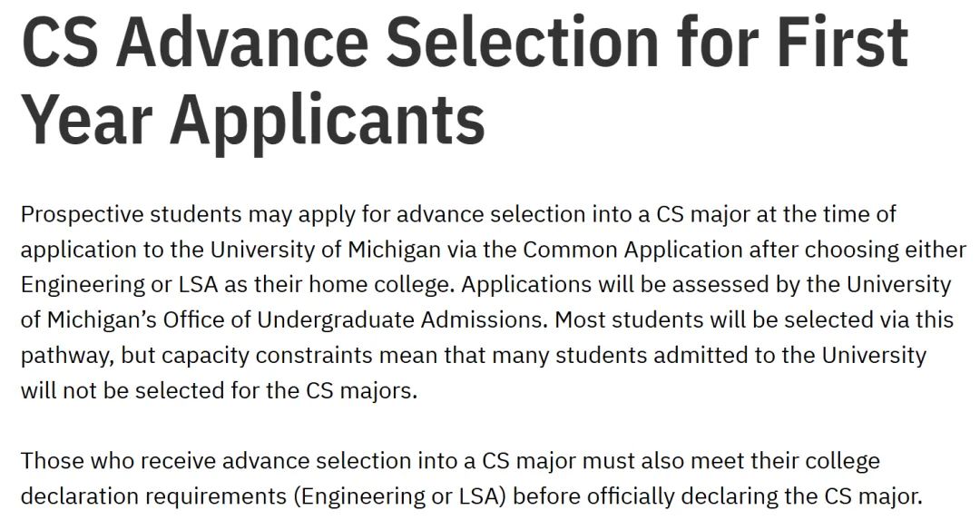Click the words 'Those who receive'
Image resolution: width=980 pixels, height=520 pixels.
coord(118,461)
